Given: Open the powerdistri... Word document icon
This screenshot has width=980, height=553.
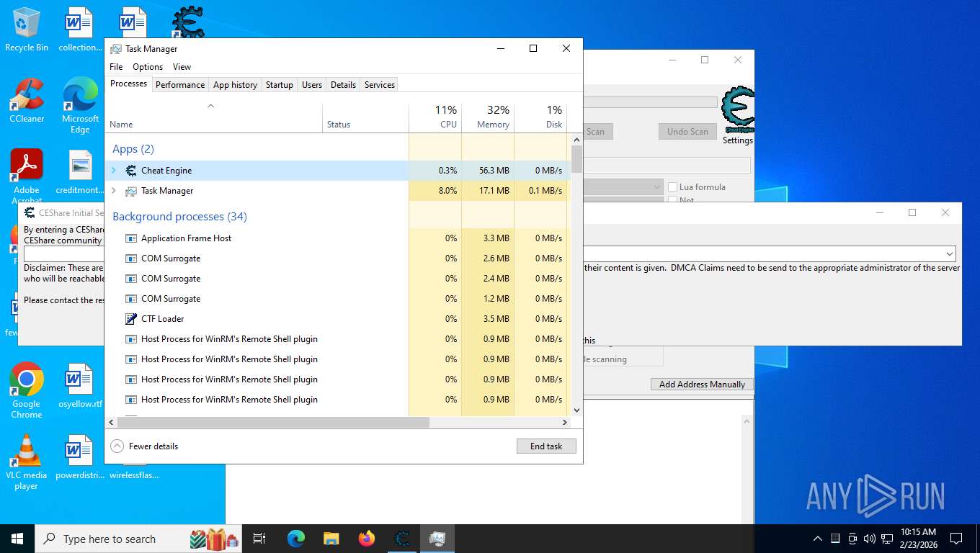Looking at the screenshot, I should coord(80,457).
